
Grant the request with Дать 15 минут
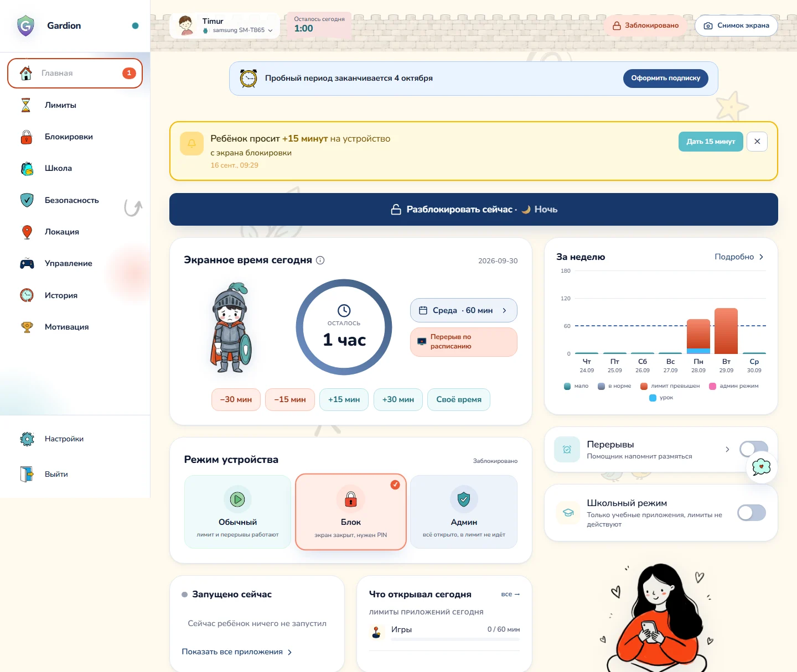[x=711, y=142]
